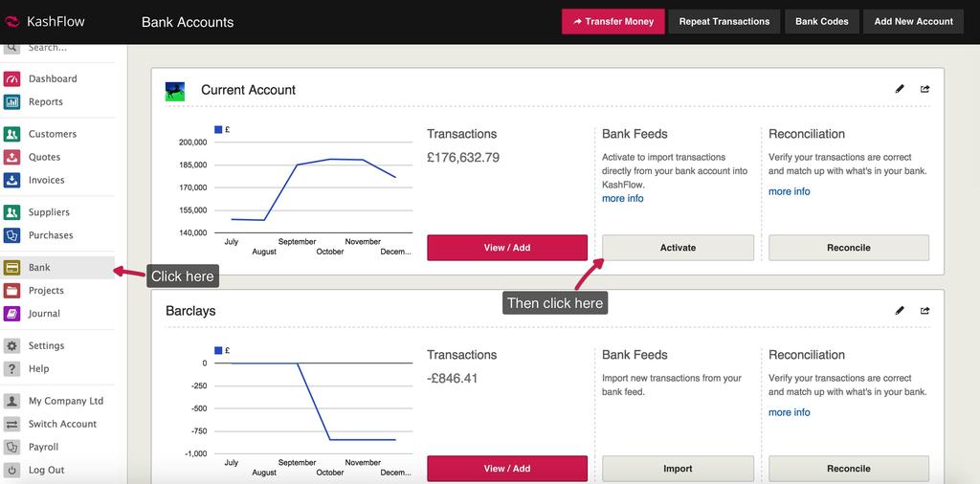Click the Dashboard gauge icon

click(12, 78)
